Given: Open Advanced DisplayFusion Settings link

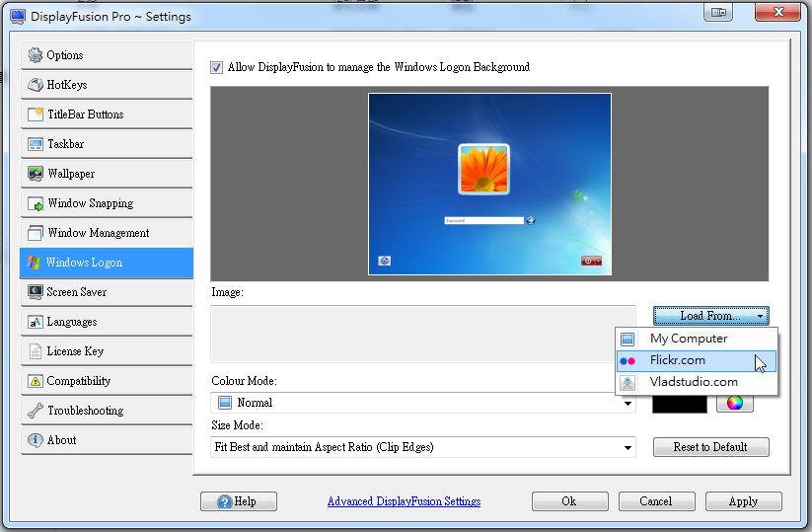Looking at the screenshot, I should click(404, 501).
